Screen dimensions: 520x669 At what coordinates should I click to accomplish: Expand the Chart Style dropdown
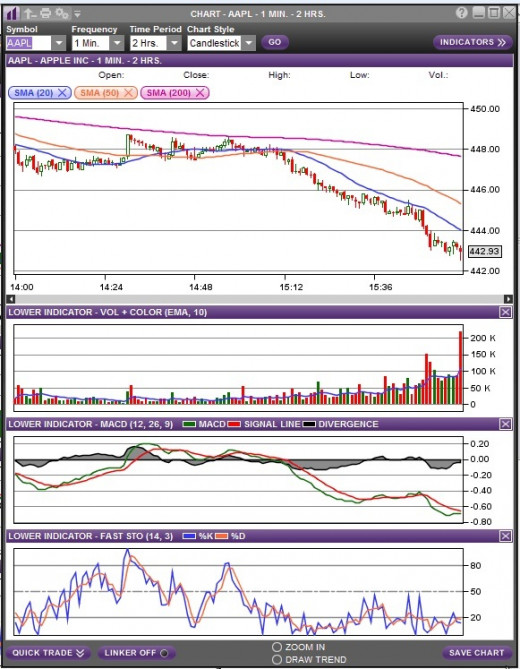[x=249, y=43]
